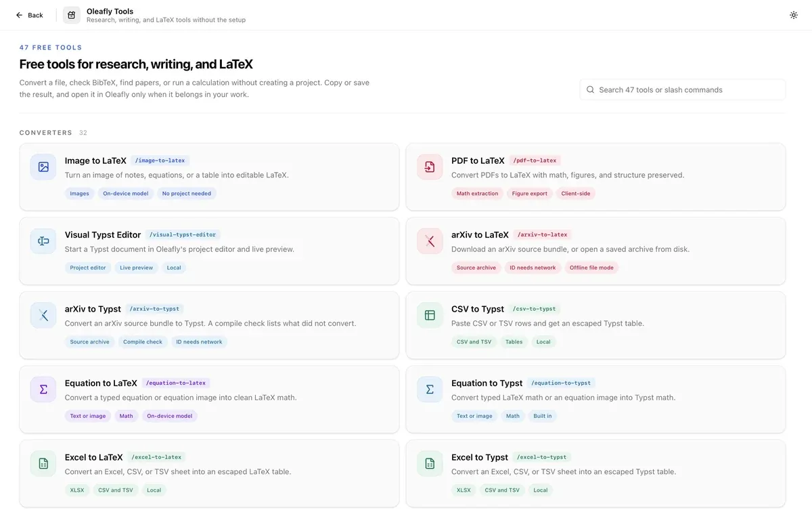The image size is (812, 510).
Task: Click the magnifier icon in the search box
Action: click(x=590, y=89)
